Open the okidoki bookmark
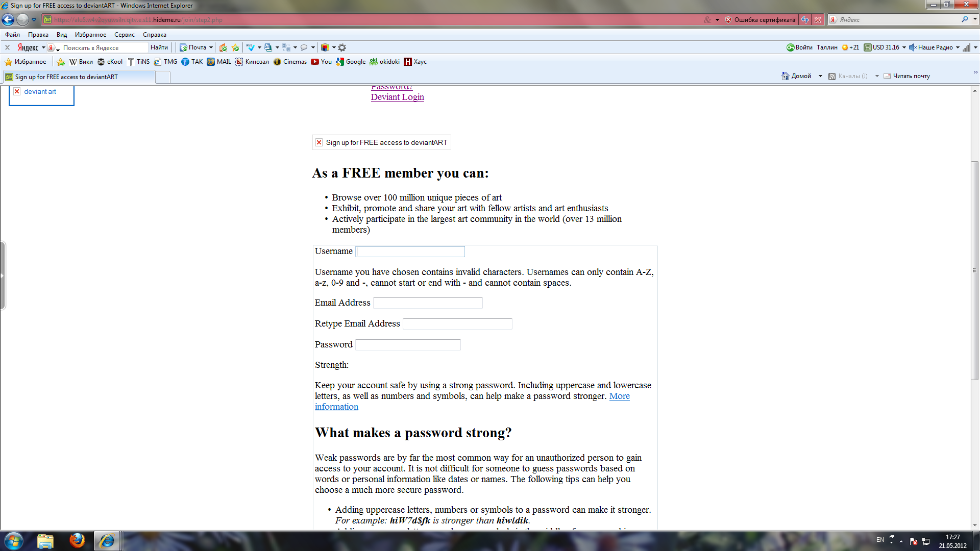 [x=384, y=62]
